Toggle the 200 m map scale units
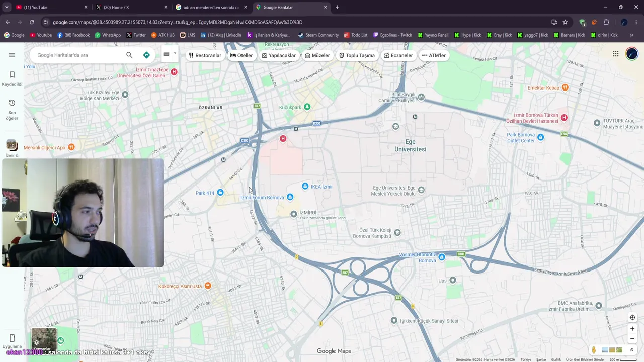 point(623,359)
